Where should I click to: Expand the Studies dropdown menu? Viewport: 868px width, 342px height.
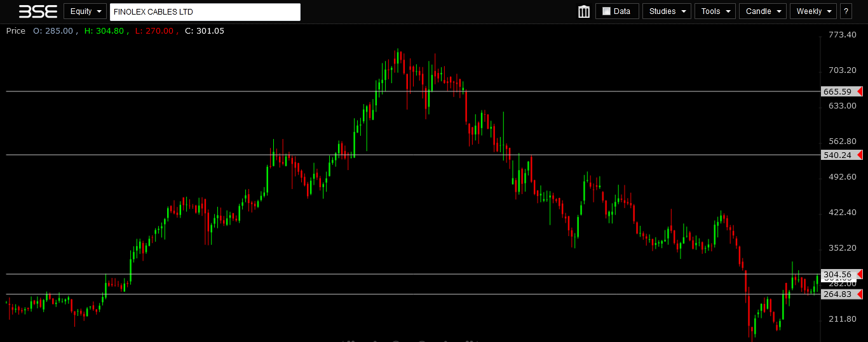(x=666, y=11)
